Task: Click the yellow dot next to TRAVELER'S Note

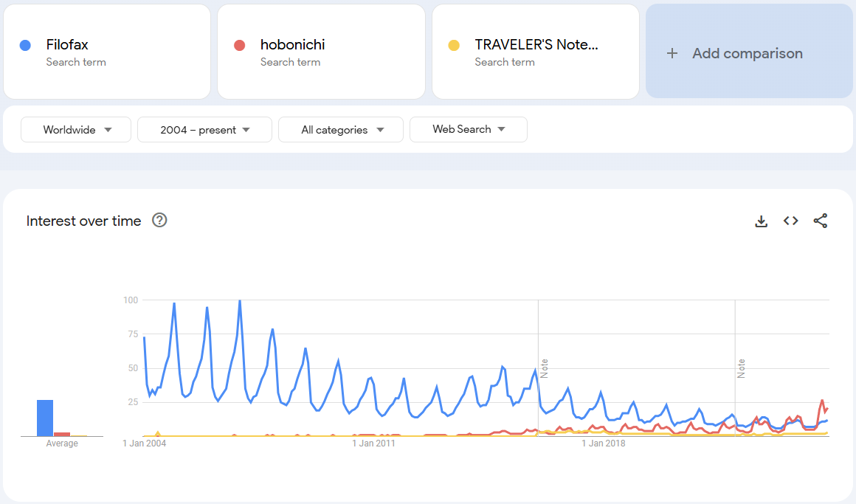Action: (454, 45)
